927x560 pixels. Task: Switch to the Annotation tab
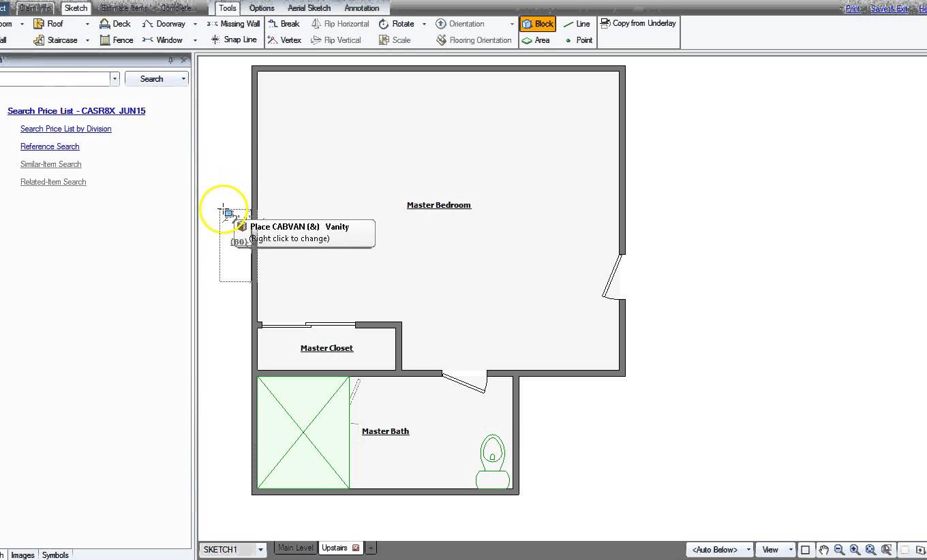[362, 8]
